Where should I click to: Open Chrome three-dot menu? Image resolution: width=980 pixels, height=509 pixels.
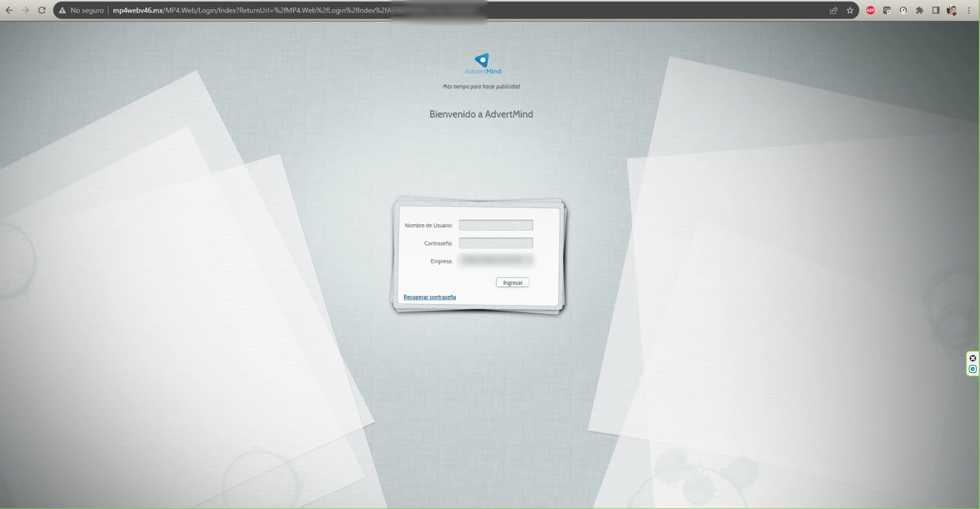pyautogui.click(x=969, y=10)
